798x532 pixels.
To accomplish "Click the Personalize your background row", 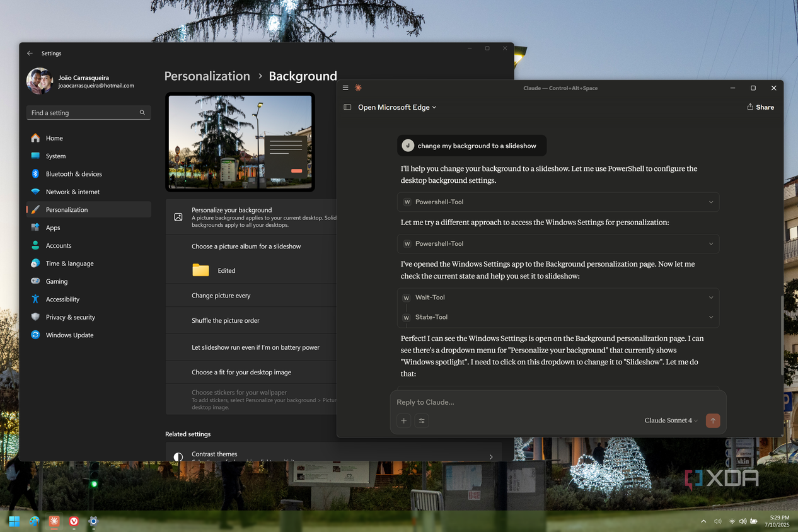I will (251, 217).
